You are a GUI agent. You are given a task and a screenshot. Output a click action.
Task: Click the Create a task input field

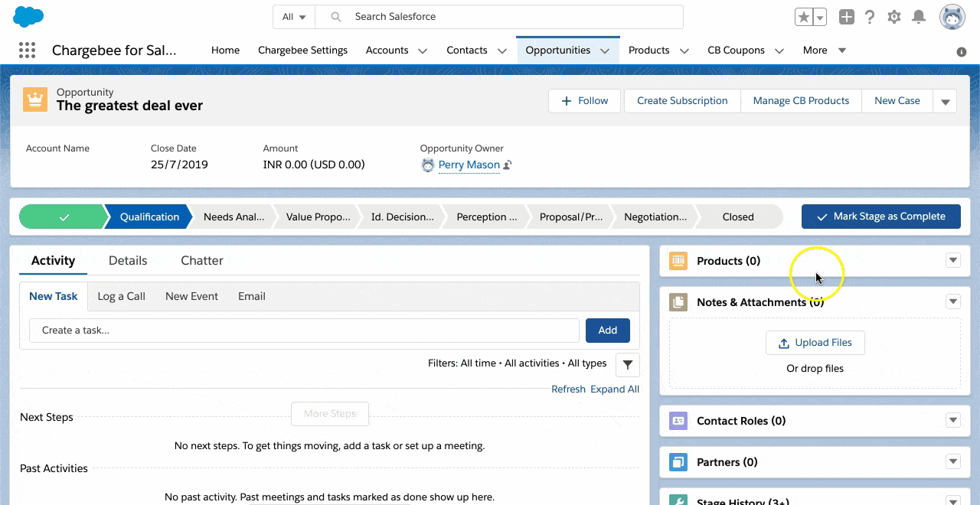(x=304, y=331)
